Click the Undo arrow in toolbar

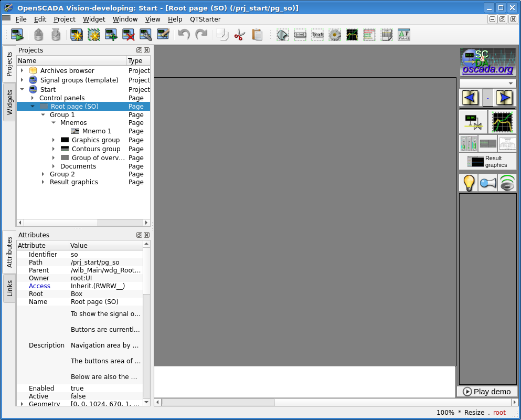[x=184, y=35]
